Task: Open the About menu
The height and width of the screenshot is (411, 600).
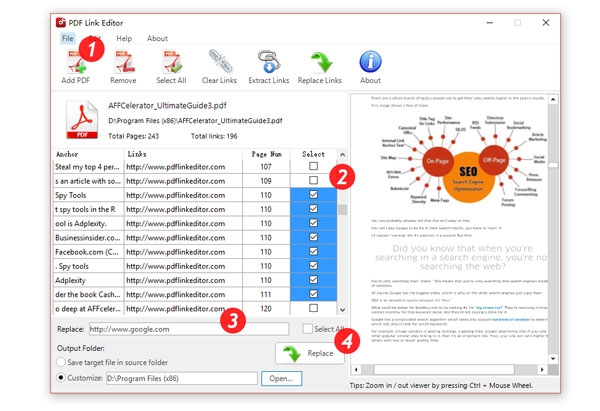Action: click(157, 38)
